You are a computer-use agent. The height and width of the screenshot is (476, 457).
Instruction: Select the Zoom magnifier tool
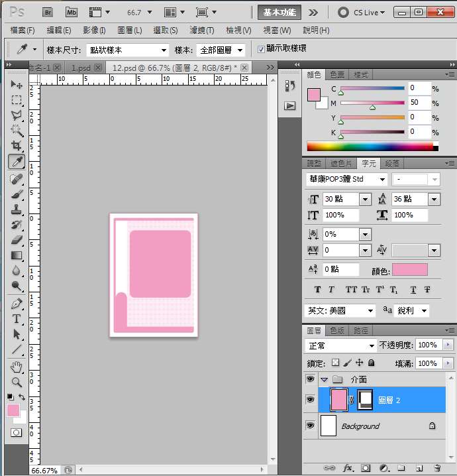click(17, 382)
